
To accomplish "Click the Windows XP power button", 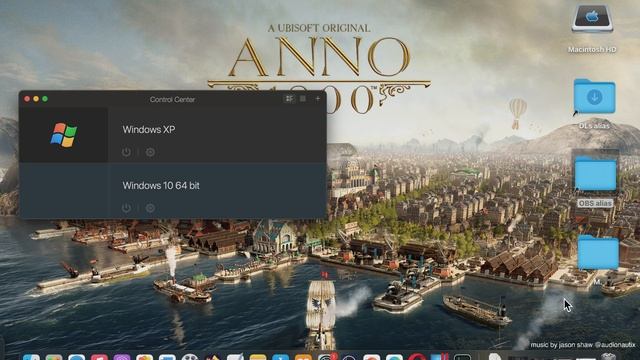I will pos(127,152).
